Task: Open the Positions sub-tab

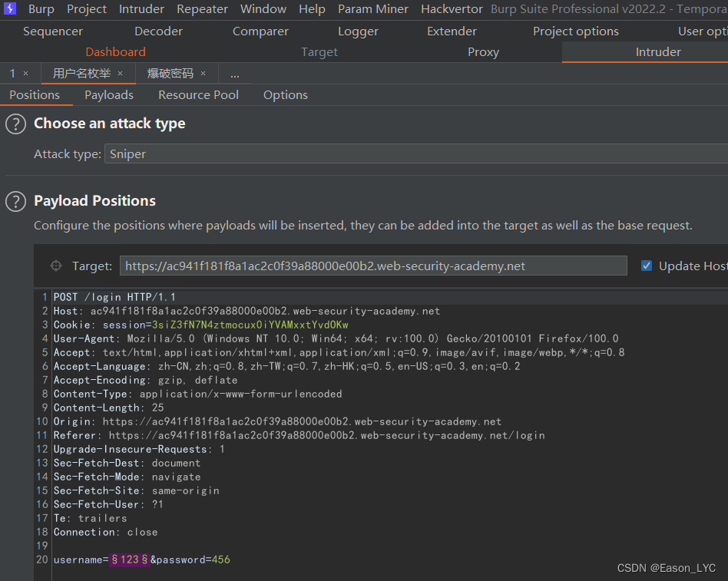Action: (x=35, y=94)
